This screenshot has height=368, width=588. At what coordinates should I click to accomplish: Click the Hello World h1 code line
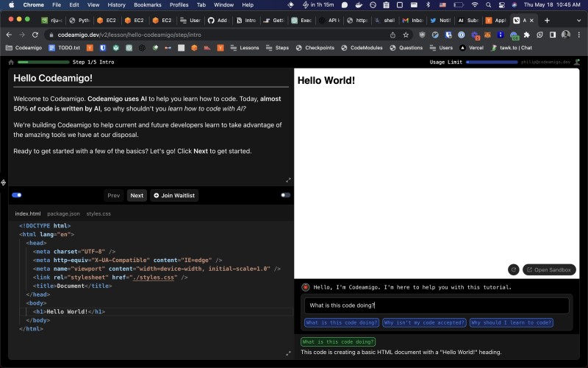click(x=69, y=311)
